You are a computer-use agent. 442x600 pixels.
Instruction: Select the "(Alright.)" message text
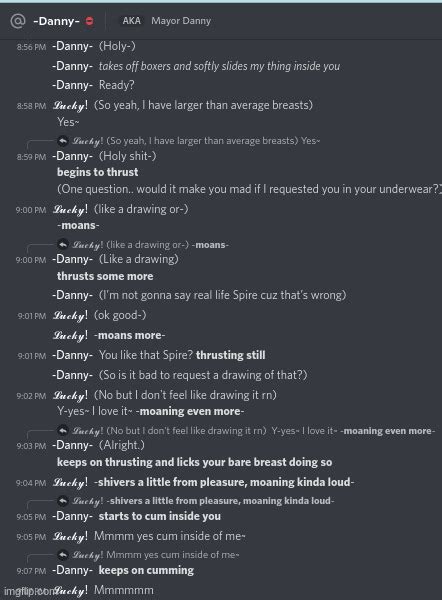pyautogui.click(x=122, y=445)
